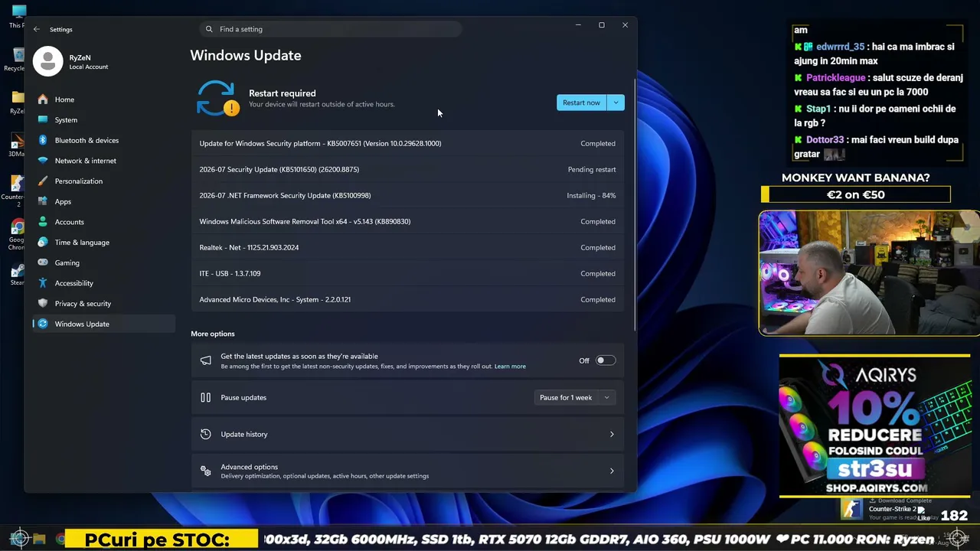
Task: Follow the Learn more link
Action: [x=510, y=367]
